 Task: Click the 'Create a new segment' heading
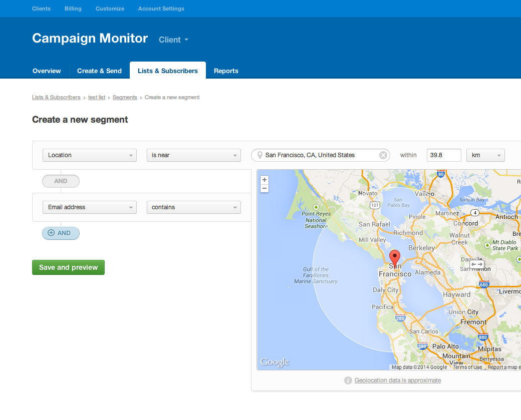pos(80,120)
